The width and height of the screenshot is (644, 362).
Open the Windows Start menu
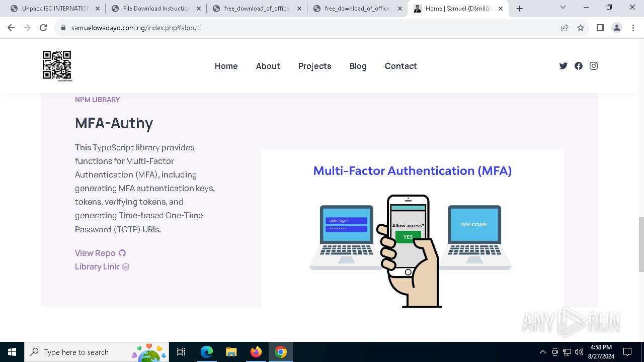coord(12,352)
